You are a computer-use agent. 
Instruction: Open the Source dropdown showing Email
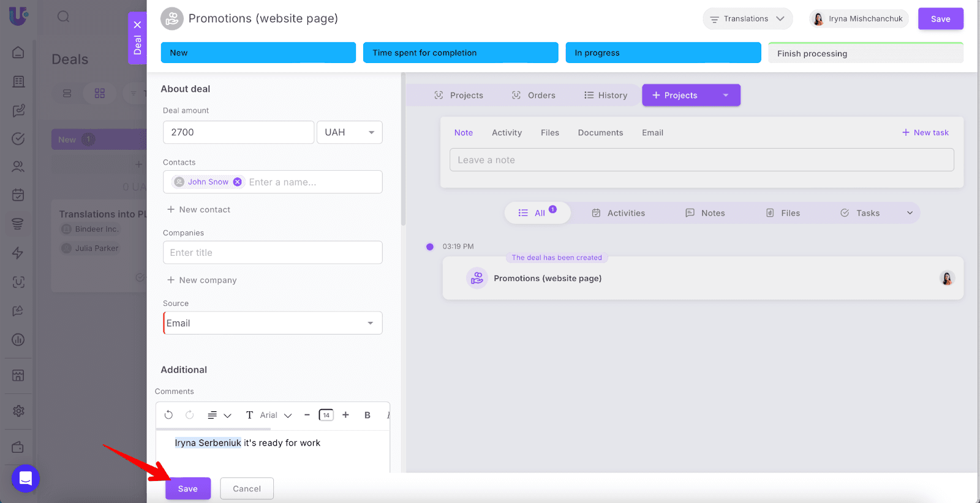273,323
